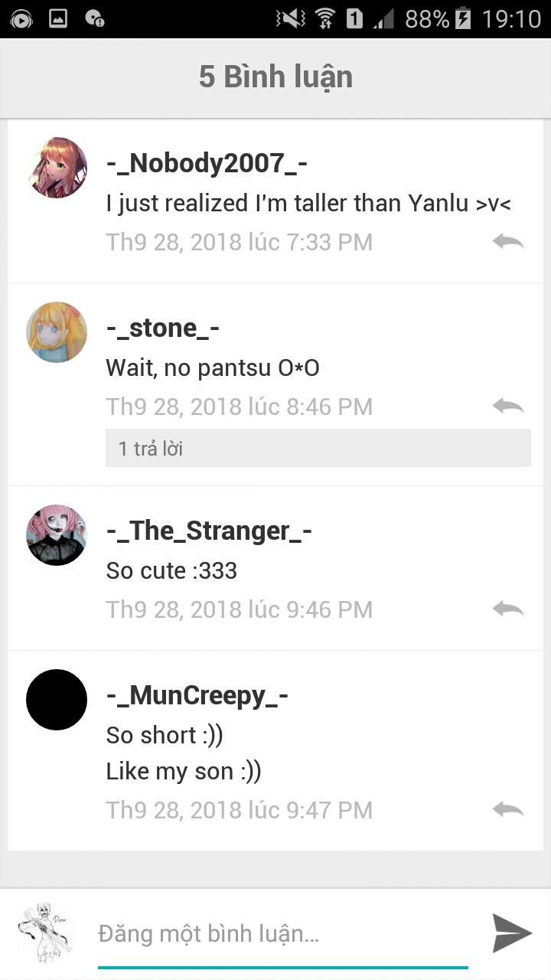Tap the black -_MunCreepy_- avatar

[x=57, y=700]
